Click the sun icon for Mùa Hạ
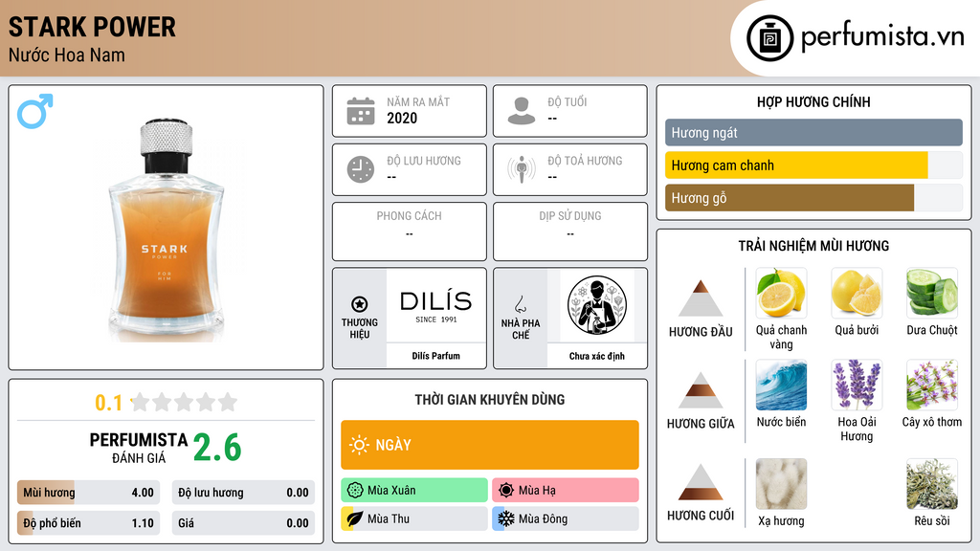Image resolution: width=980 pixels, height=551 pixels. pos(506,491)
